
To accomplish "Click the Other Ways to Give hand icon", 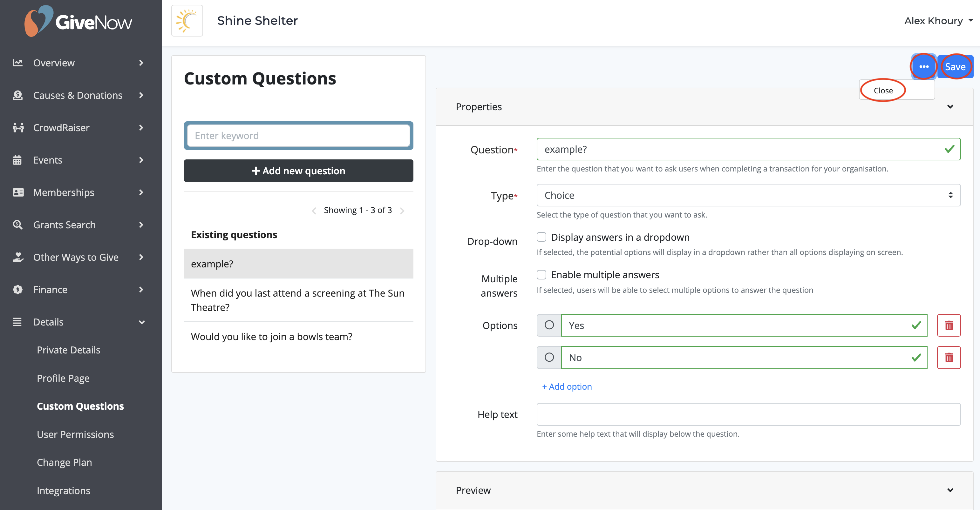I will coord(18,257).
